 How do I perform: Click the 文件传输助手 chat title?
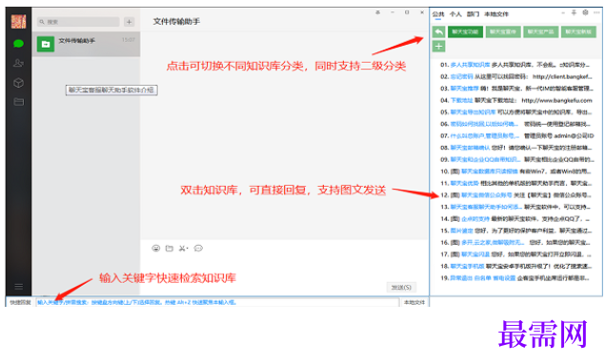tap(176, 22)
